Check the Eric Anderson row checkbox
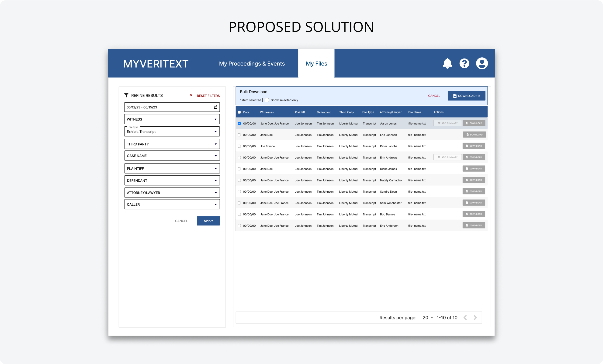The image size is (603, 364). tap(239, 226)
